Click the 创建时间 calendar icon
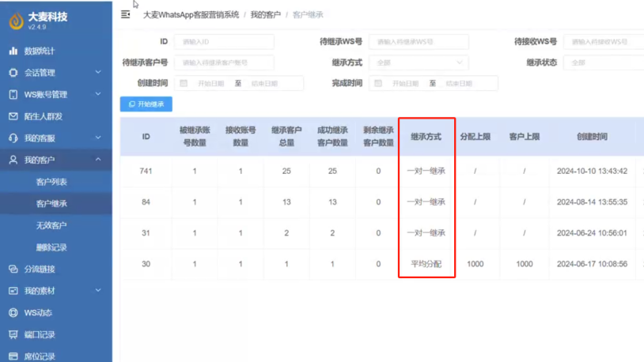This screenshot has height=362, width=644. click(x=184, y=83)
